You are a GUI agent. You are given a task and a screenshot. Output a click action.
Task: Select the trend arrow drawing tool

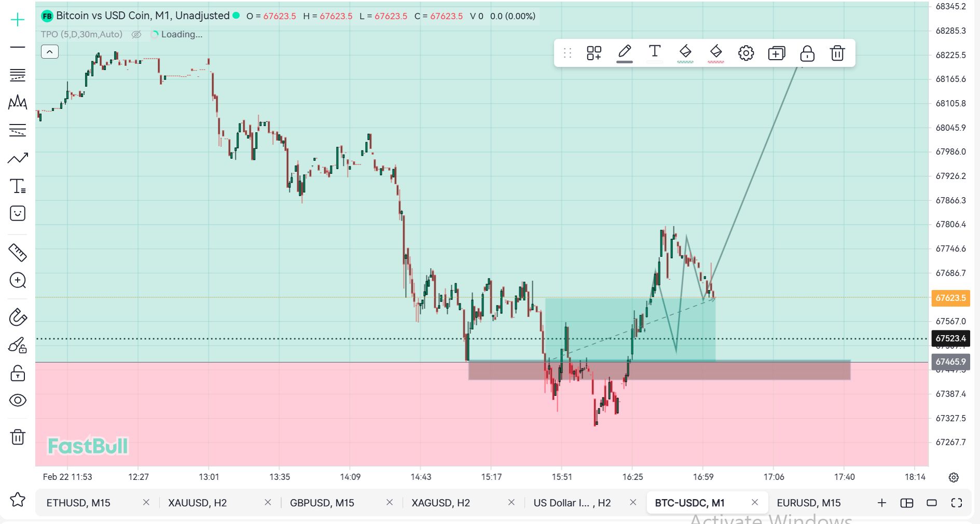(18, 158)
